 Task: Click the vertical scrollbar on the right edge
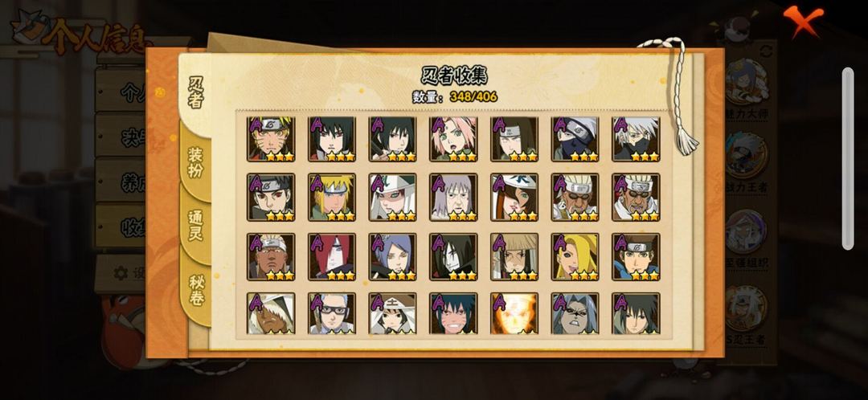pos(848,158)
